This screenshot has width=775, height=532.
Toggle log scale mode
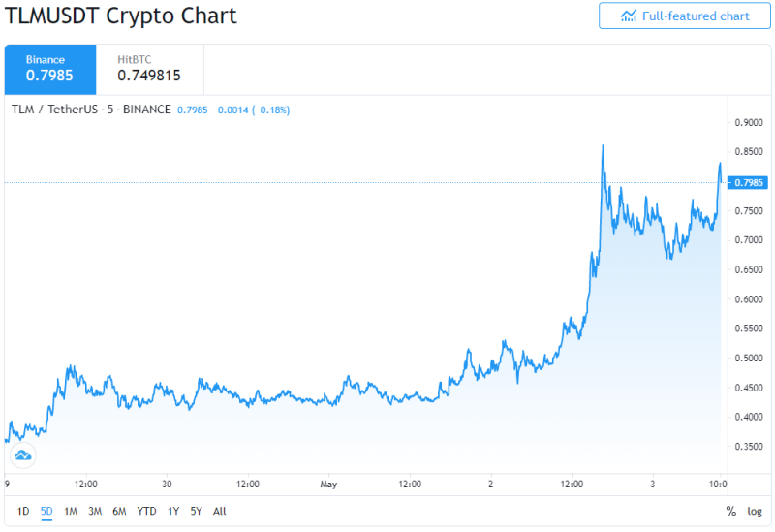[755, 512]
